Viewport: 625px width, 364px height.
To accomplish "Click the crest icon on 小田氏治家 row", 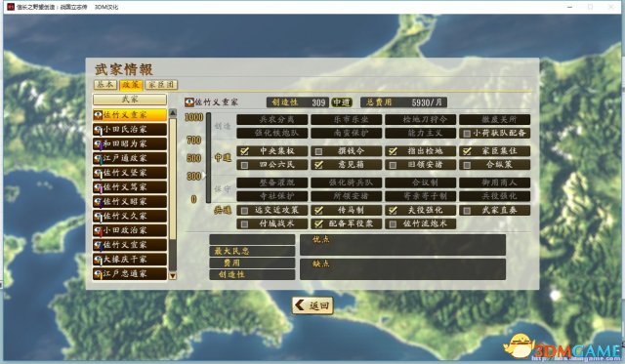I will 98,130.
